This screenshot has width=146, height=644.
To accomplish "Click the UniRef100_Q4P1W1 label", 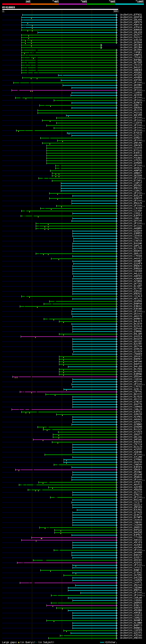I will [131, 440].
